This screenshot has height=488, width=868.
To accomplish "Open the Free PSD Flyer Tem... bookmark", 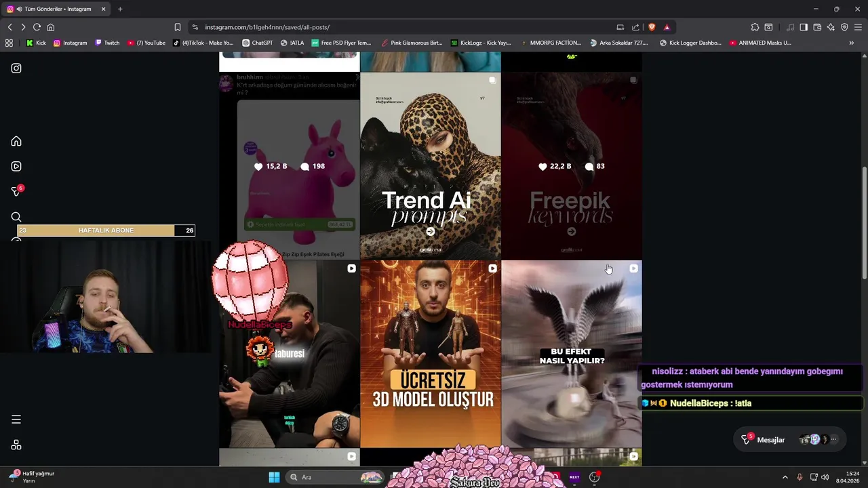I will click(341, 43).
